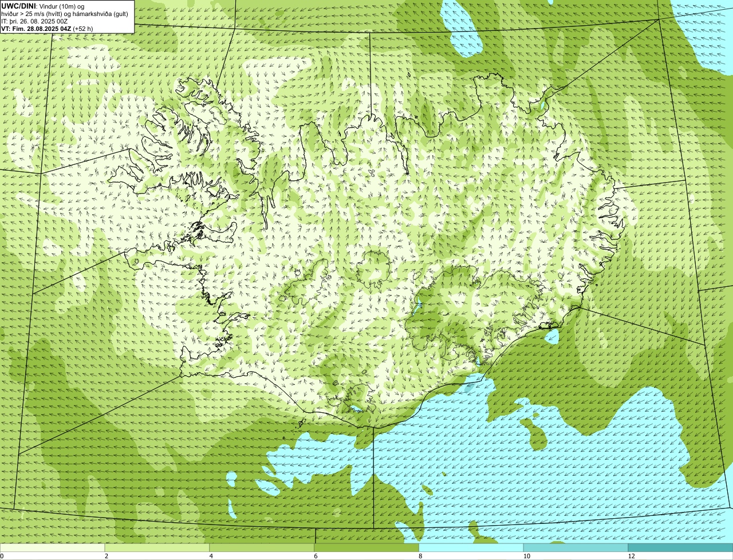The width and height of the screenshot is (733, 560).
Task: Click the "0" legend scale label
Action: click(2, 556)
